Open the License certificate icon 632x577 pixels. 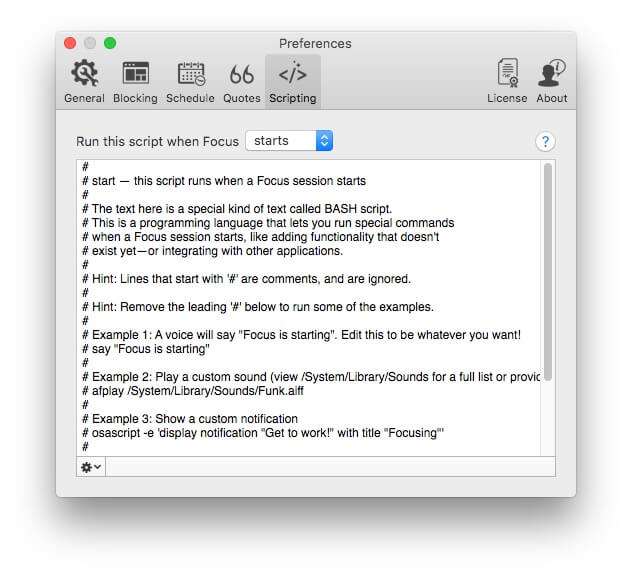click(507, 73)
